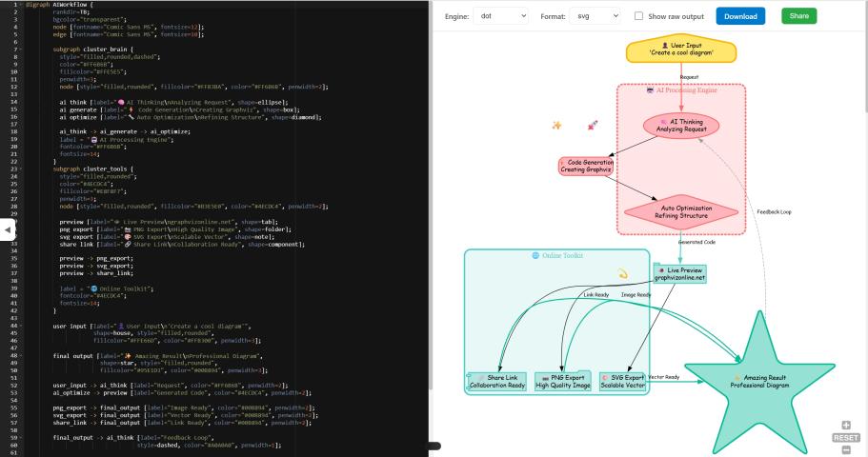Screen dimensions: 868x457
Task: Click the editor panel collapse arrow
Action: tap(8, 229)
